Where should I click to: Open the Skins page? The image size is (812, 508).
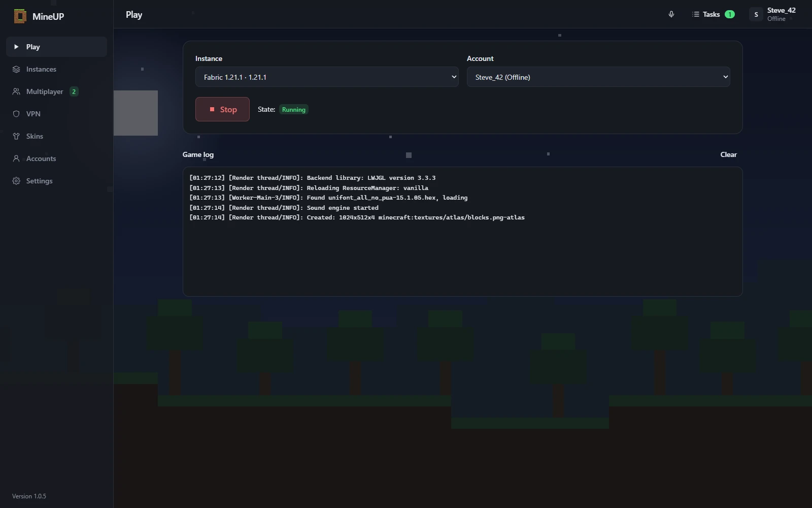56,136
